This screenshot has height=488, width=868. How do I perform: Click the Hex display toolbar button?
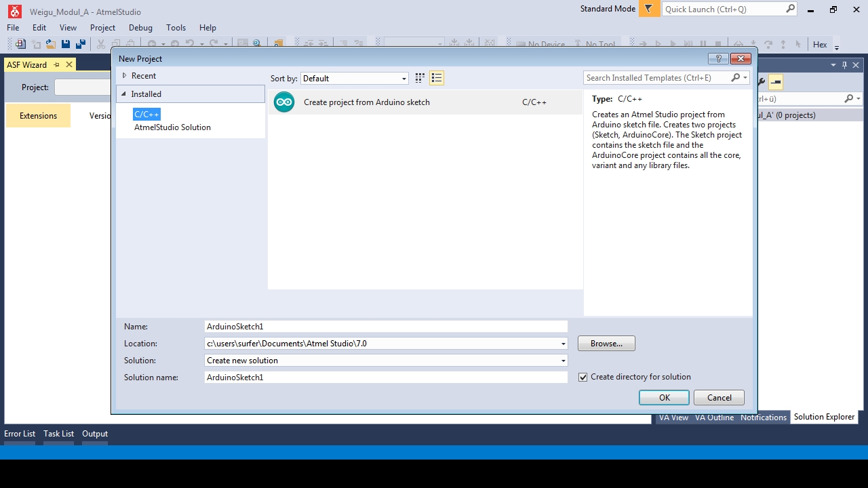coord(820,44)
